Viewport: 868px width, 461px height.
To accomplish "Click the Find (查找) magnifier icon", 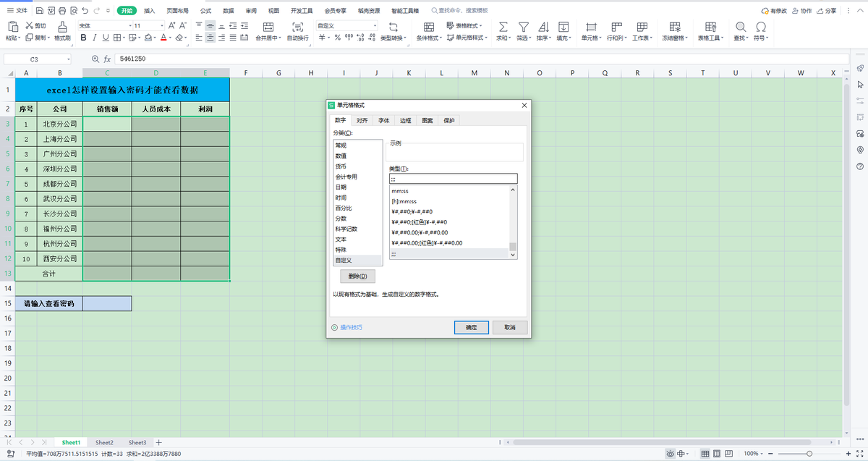I will (x=741, y=26).
